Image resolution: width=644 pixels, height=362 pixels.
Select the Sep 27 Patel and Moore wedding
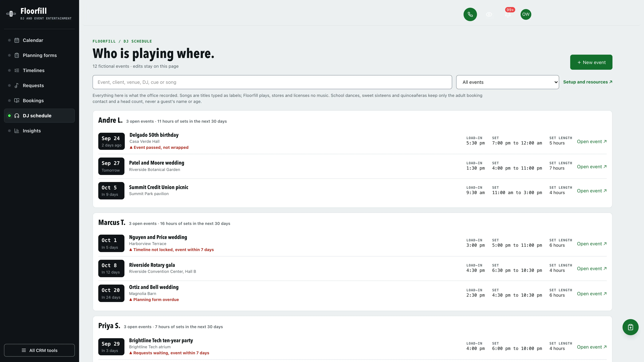352,166
